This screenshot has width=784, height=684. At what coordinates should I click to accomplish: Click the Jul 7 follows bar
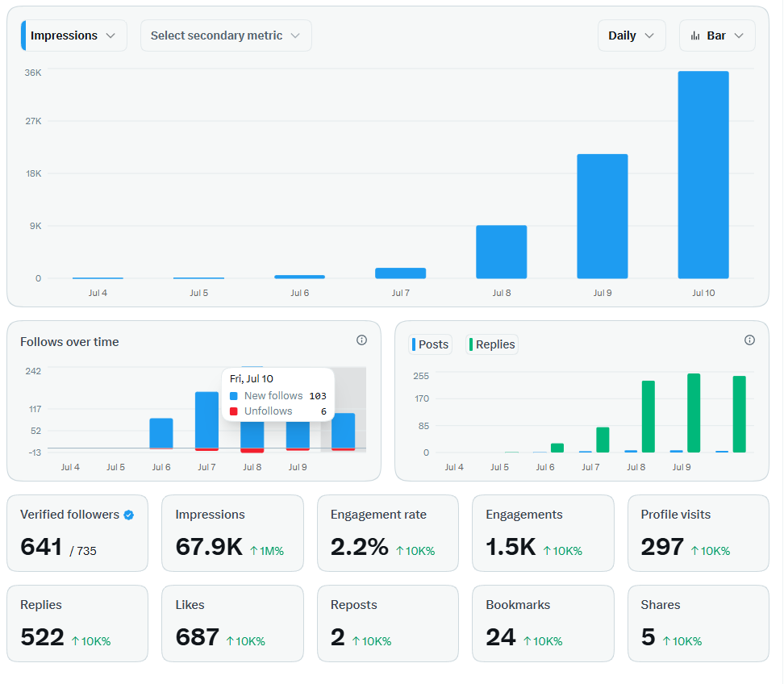[206, 420]
